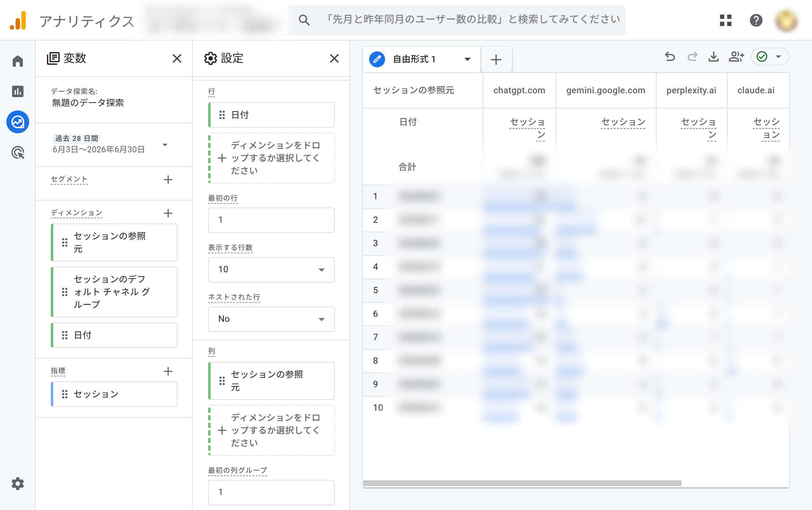This screenshot has height=510, width=812.
Task: Open the 自由形式 1 tab dropdown arrow
Action: [467, 59]
